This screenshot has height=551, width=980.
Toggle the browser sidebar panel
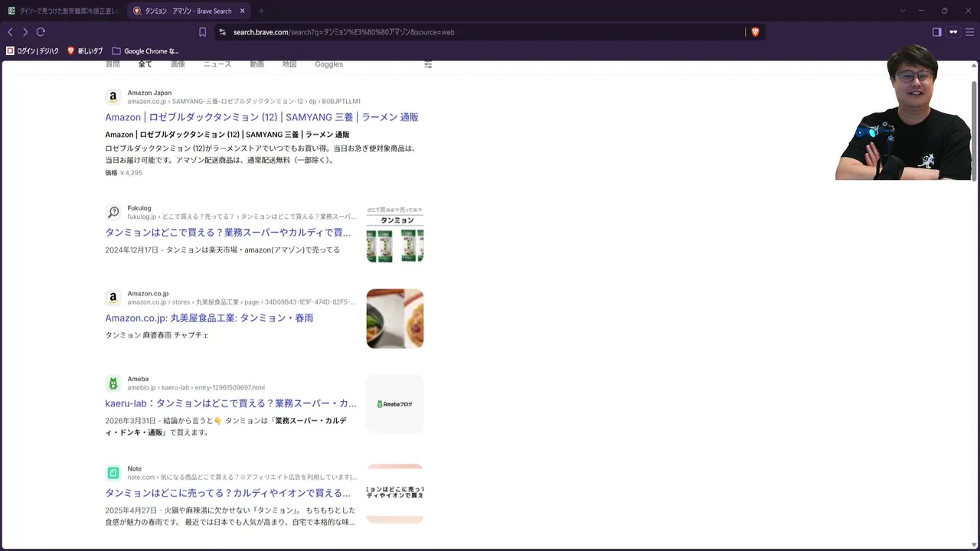tap(936, 32)
